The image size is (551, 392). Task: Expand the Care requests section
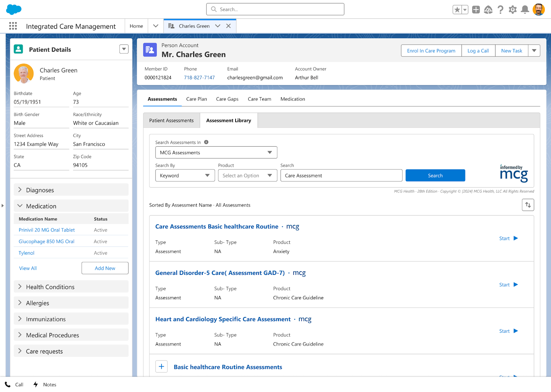[71, 351]
